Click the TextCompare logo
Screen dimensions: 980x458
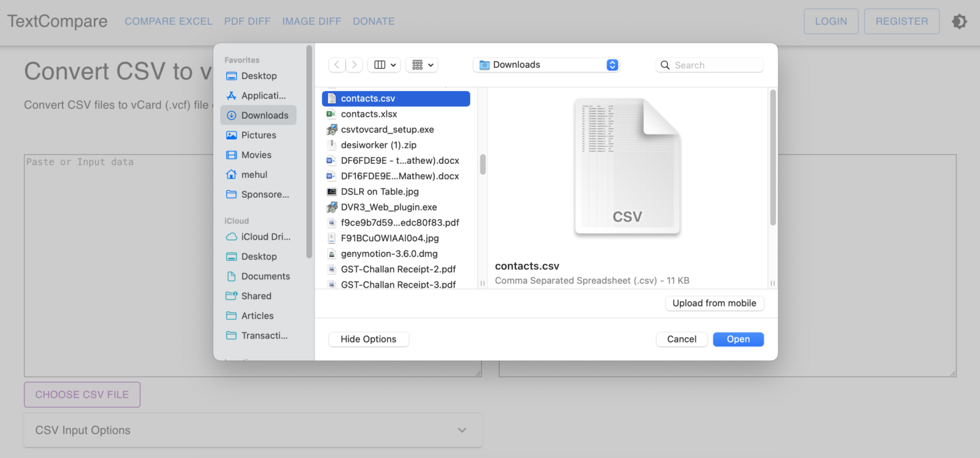(56, 21)
